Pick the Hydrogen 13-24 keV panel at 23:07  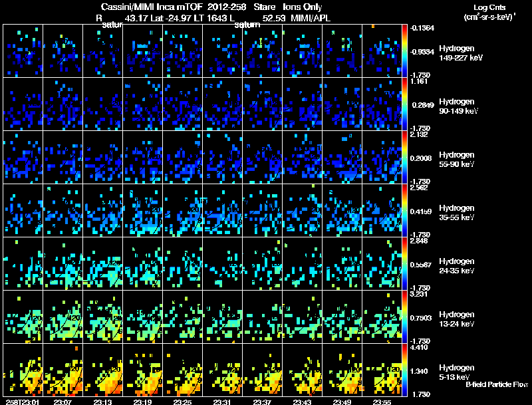(63, 317)
